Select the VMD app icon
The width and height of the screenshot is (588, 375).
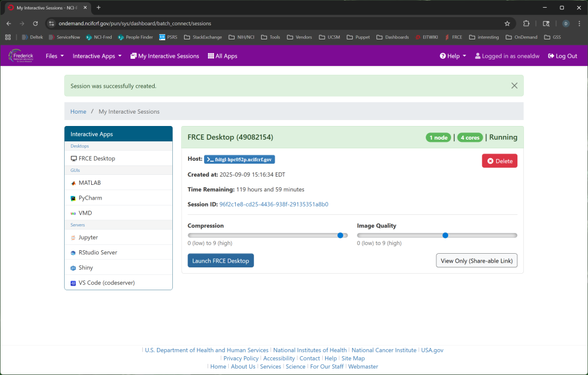click(x=73, y=213)
